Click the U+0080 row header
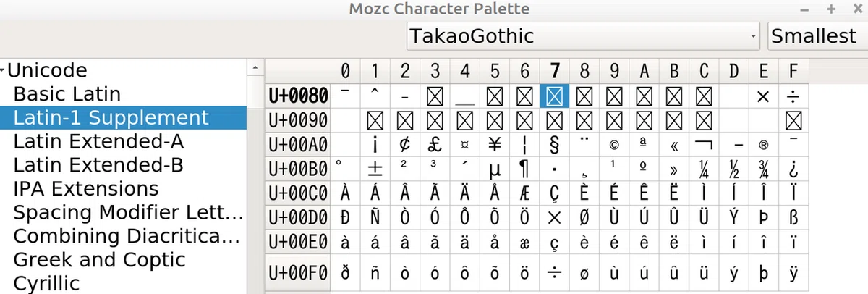Screen dimensions: 868x294 coord(298,95)
